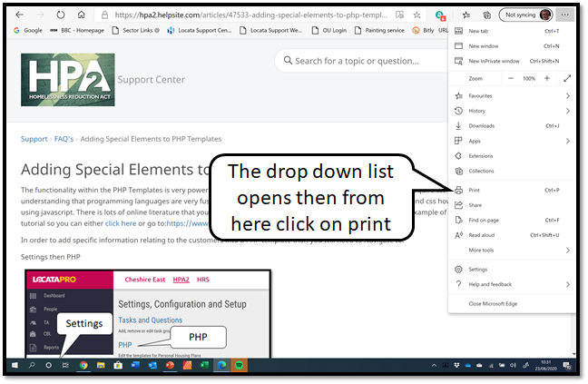Click the browser forward arrow
The width and height of the screenshot is (588, 384).
tap(40, 15)
